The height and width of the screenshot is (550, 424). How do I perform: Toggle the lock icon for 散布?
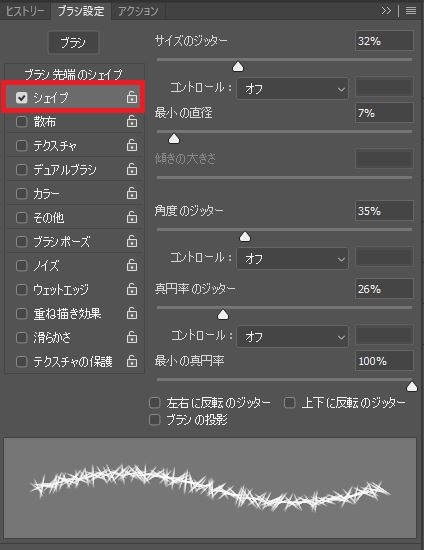click(x=132, y=121)
